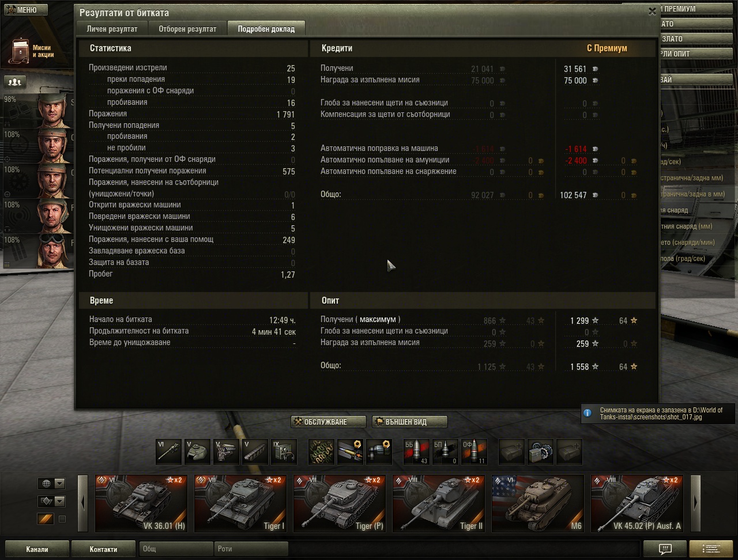Click the camouflage net equipment slot
The width and height of the screenshot is (738, 560).
(321, 452)
